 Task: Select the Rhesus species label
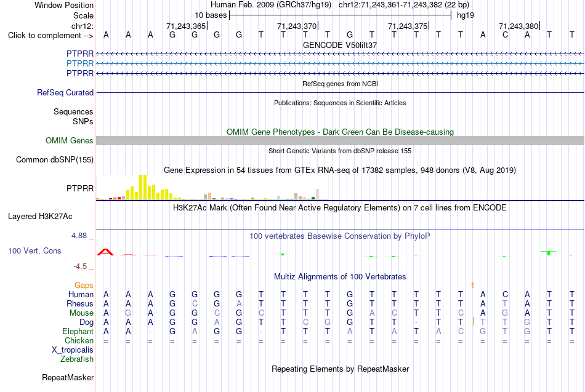80,303
